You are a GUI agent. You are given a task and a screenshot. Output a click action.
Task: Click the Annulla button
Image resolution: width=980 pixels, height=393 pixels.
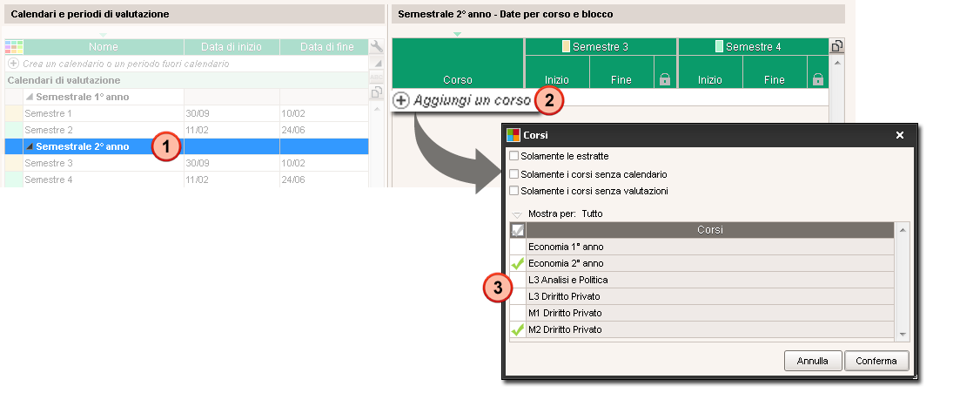click(813, 361)
